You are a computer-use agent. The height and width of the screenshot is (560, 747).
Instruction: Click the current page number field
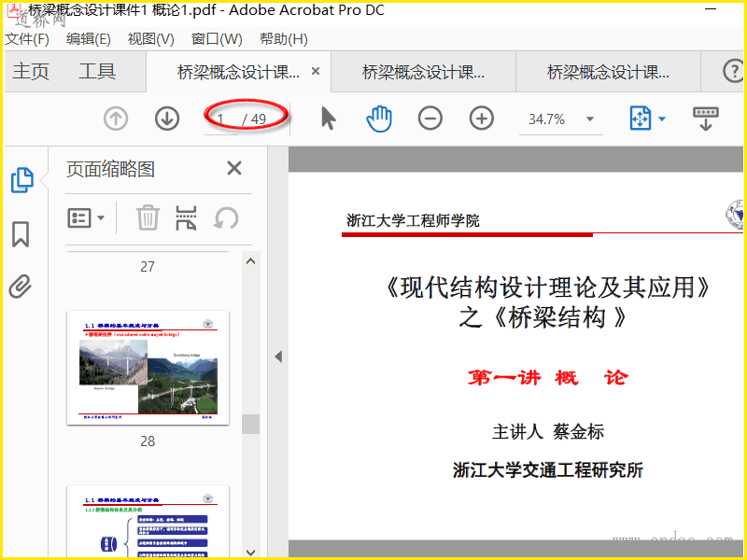pos(221,119)
